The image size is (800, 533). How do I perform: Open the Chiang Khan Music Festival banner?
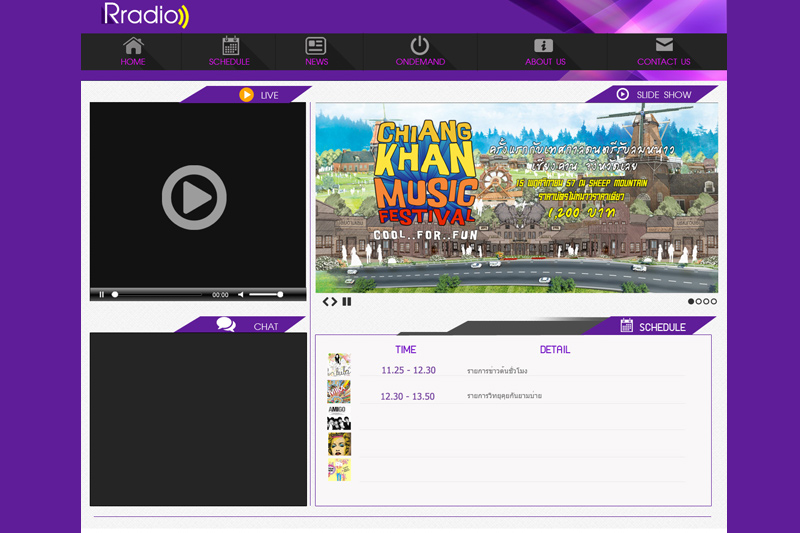516,197
